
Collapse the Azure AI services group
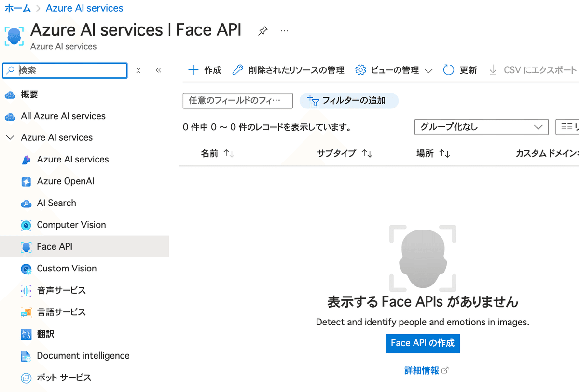point(10,138)
